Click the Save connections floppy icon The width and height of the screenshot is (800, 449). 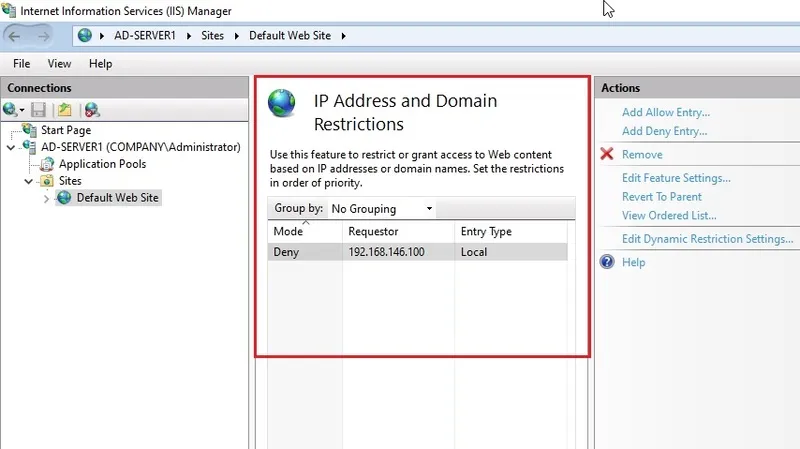tap(38, 109)
